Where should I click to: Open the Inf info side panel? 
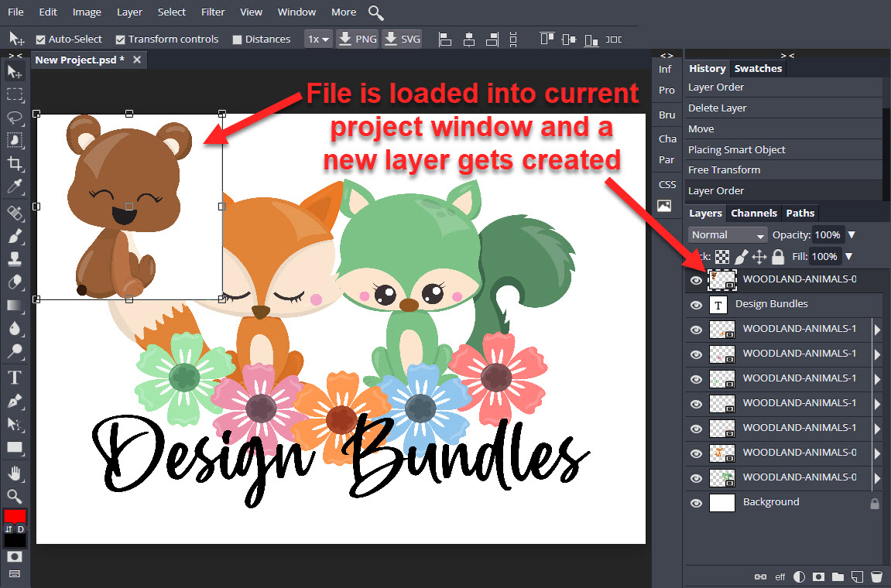(666, 70)
